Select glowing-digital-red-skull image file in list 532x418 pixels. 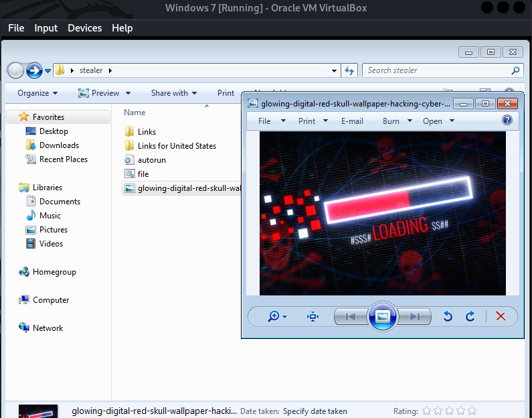click(x=181, y=188)
